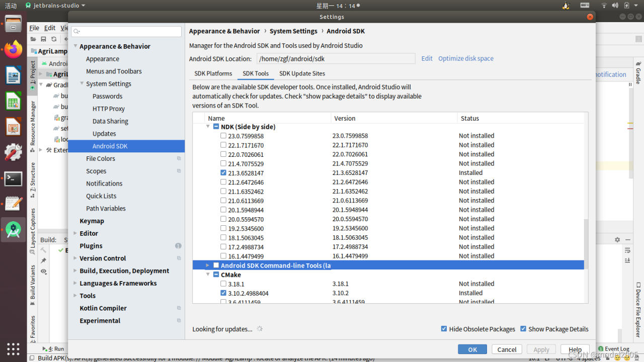Viewport: 644px width, 362px height.
Task: Open Show Applications grid icon
Action: [x=14, y=348]
